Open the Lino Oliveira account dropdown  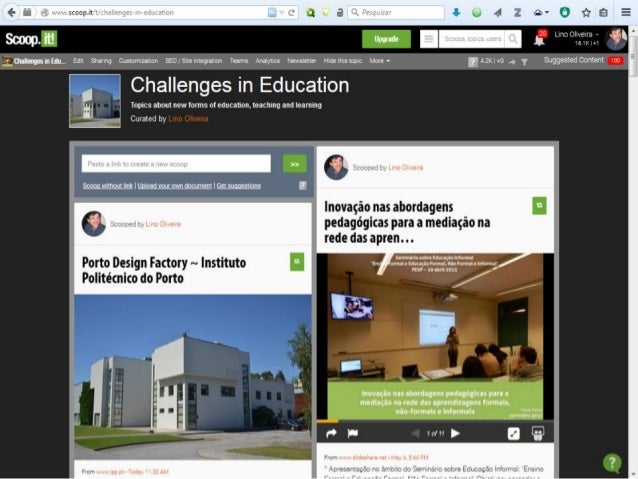(577, 35)
